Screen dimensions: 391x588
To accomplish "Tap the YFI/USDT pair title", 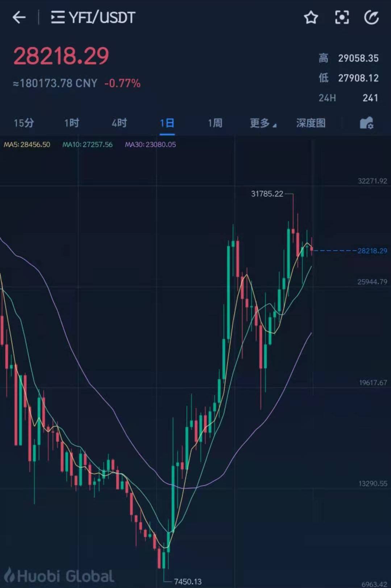I will 102,17.
